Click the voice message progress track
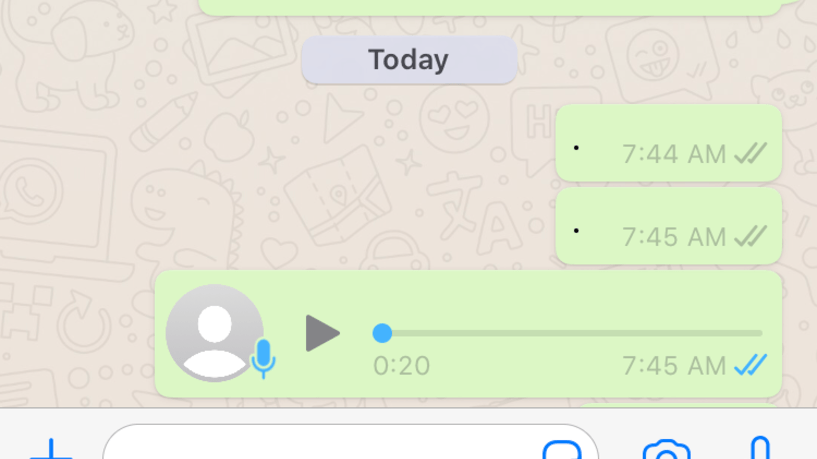This screenshot has width=817, height=459. pos(568,333)
